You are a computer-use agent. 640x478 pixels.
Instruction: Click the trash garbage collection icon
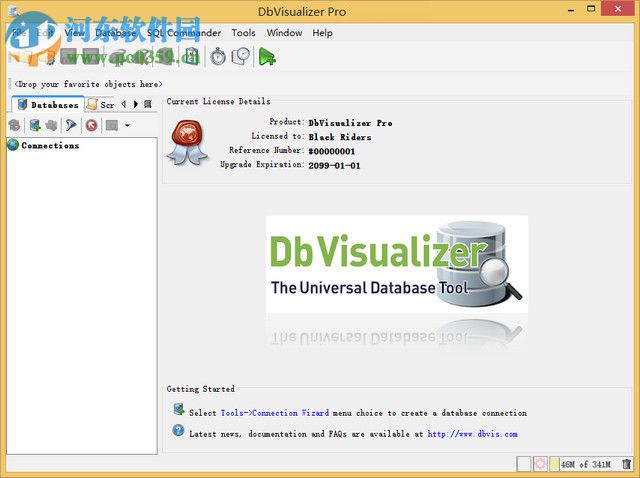click(627, 464)
